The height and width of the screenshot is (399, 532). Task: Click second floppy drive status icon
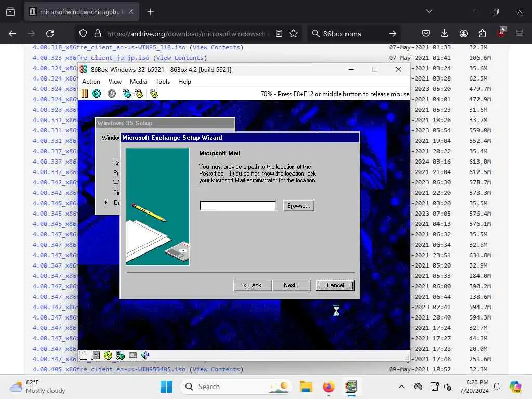96,355
